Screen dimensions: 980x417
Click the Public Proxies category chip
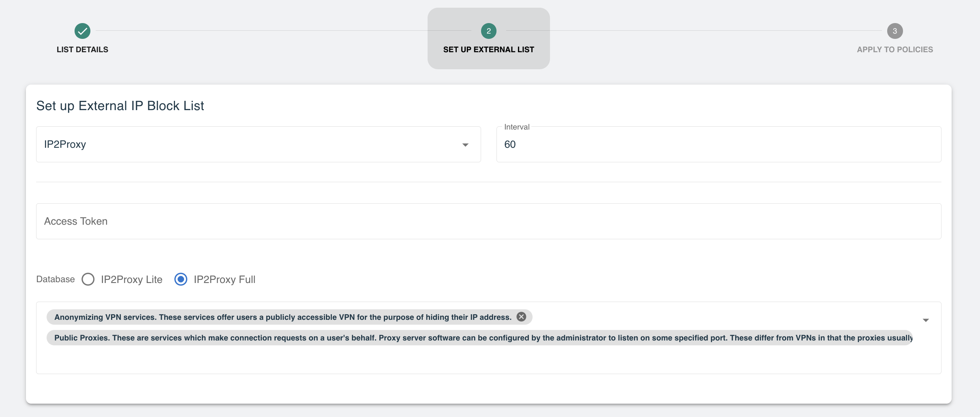click(x=479, y=338)
